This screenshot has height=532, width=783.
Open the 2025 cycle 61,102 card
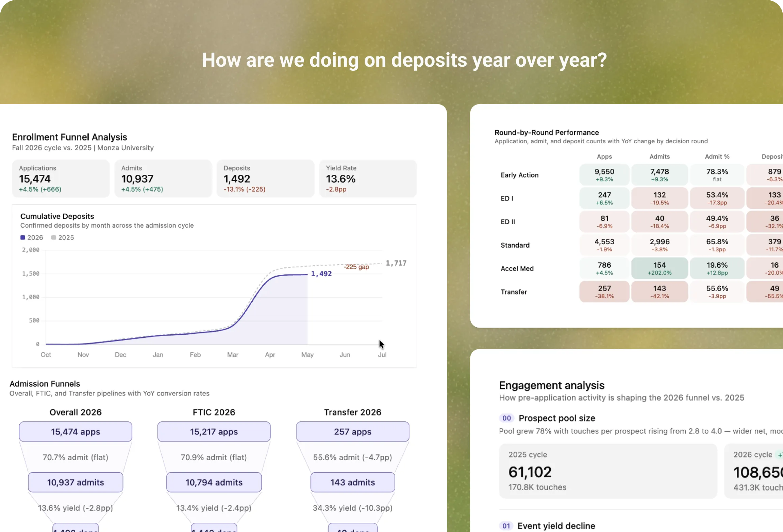[x=608, y=471]
